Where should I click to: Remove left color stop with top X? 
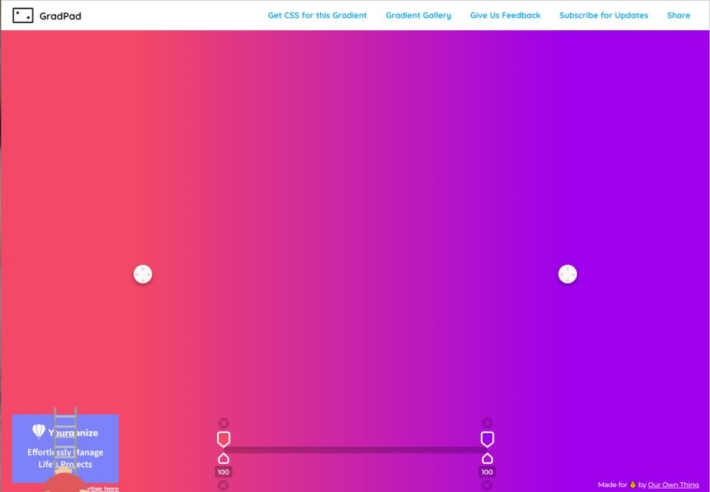(223, 423)
